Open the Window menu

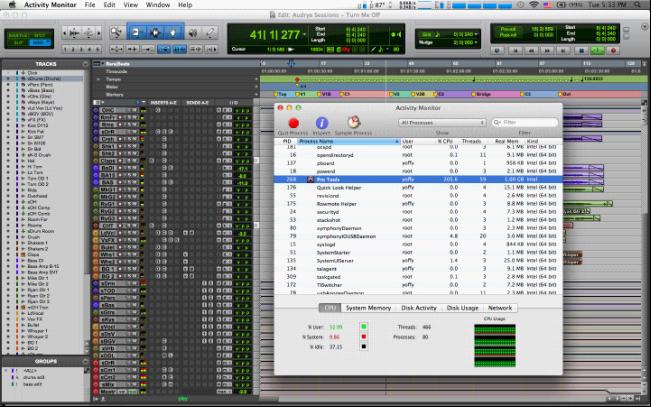click(158, 5)
